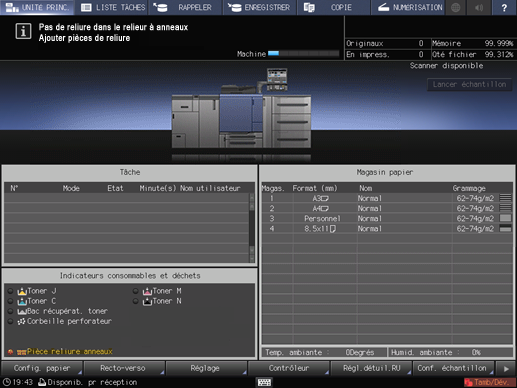Click the Format (mm) column header
Image resolution: width=517 pixels, height=388 pixels.
coord(315,188)
